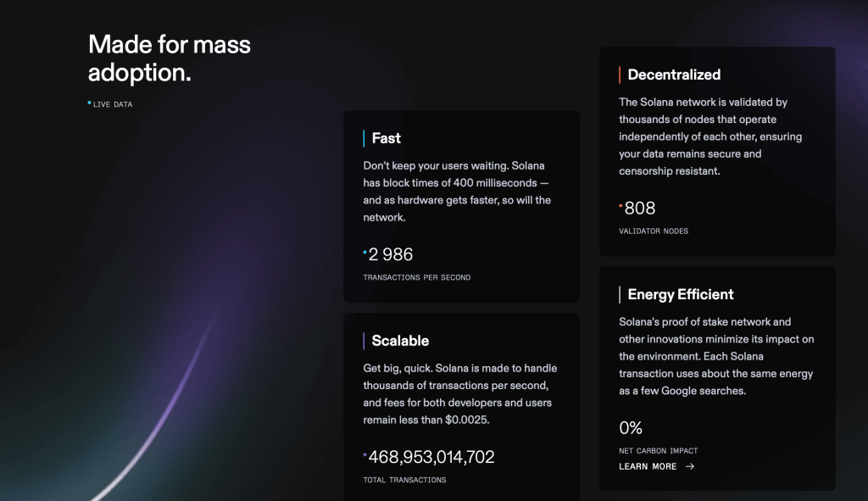
Task: Select the Decentralized card title
Action: [674, 75]
